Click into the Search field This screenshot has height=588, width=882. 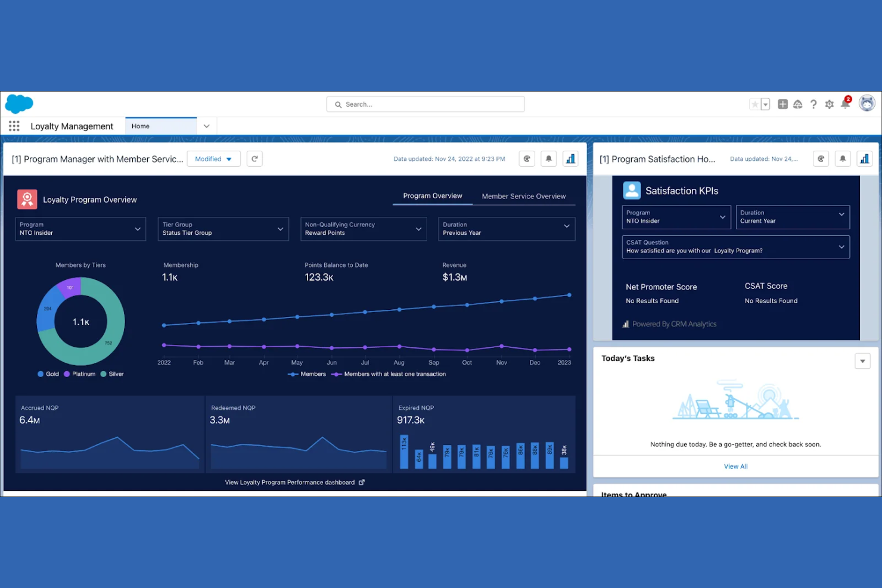tap(426, 104)
